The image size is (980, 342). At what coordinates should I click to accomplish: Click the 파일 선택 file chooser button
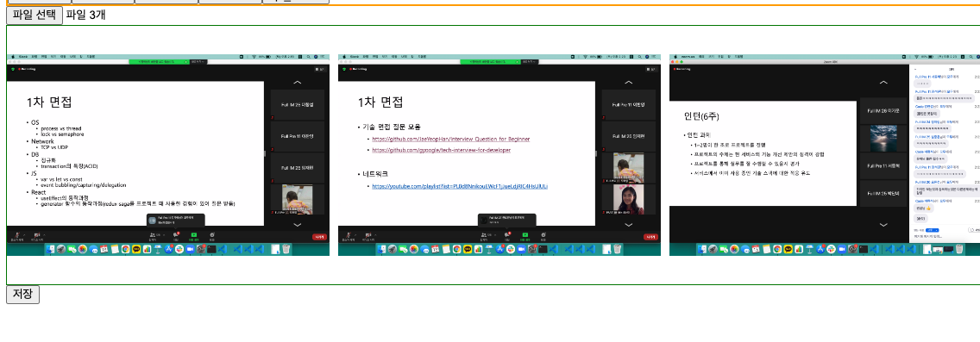coord(35,15)
